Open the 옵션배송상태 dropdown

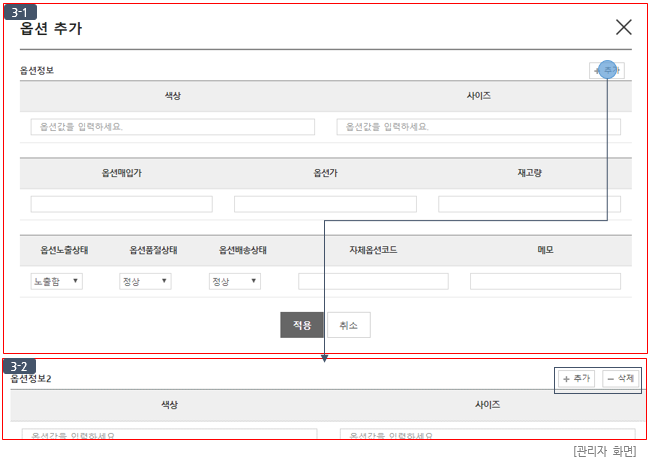pyautogui.click(x=235, y=282)
